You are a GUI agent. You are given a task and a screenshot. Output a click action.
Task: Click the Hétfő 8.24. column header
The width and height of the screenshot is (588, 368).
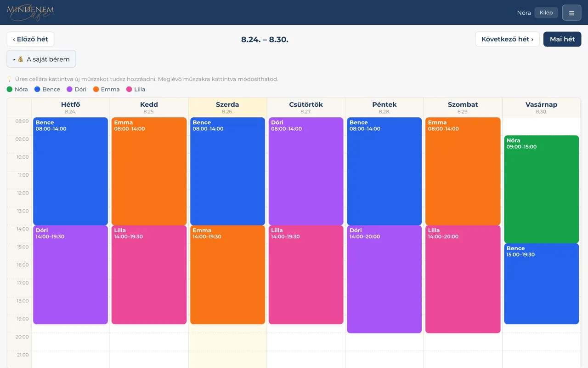tap(71, 108)
